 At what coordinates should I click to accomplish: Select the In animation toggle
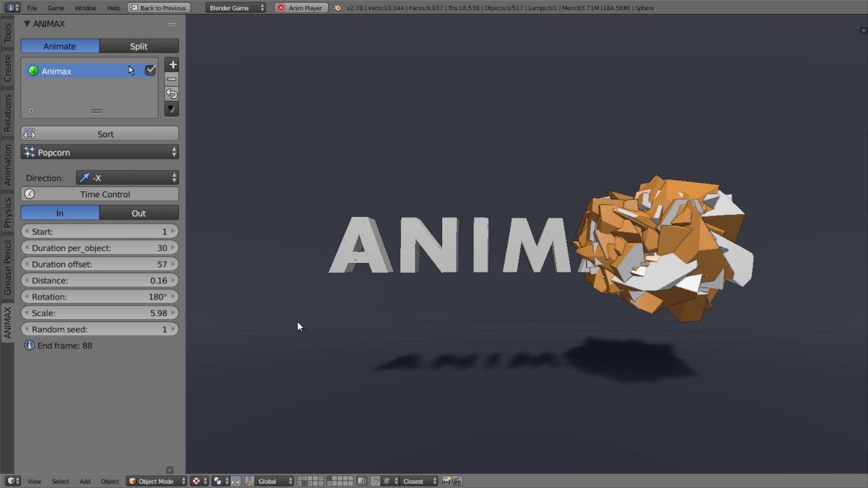pos(60,213)
